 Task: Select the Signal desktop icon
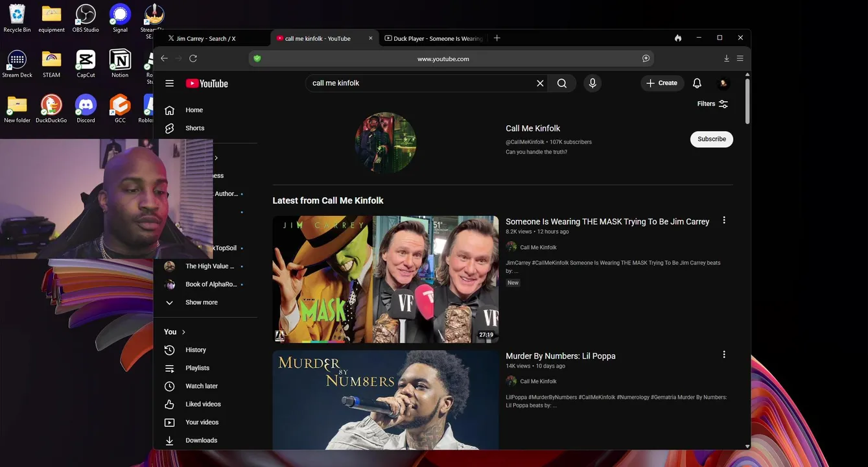coord(120,18)
